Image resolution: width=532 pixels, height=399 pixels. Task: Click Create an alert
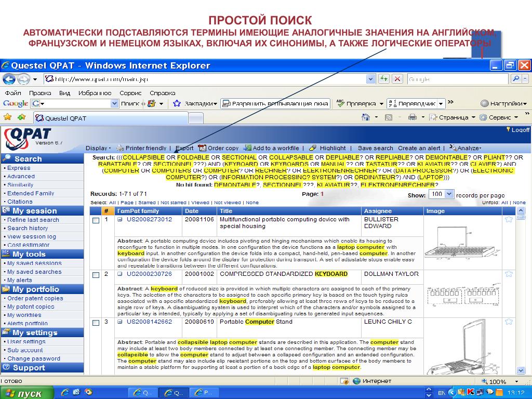coord(419,148)
